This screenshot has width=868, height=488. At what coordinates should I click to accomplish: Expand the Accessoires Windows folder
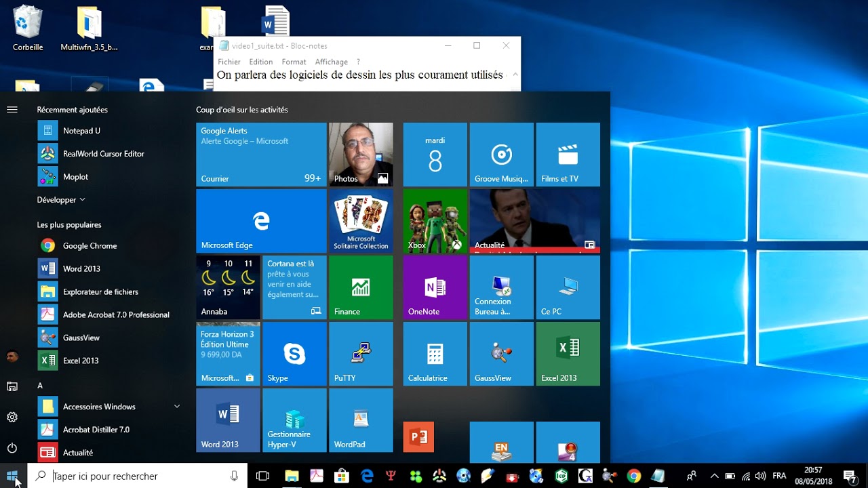click(x=108, y=407)
